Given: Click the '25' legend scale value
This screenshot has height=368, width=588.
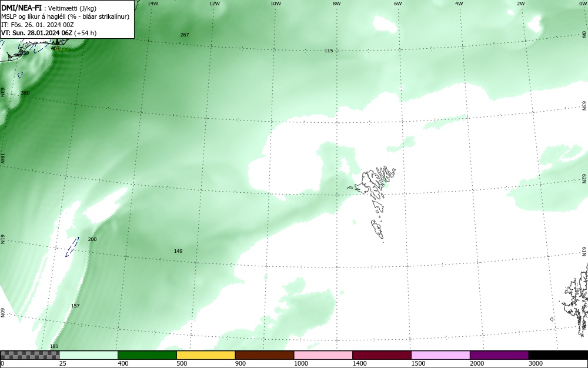Looking at the screenshot, I should tap(63, 363).
